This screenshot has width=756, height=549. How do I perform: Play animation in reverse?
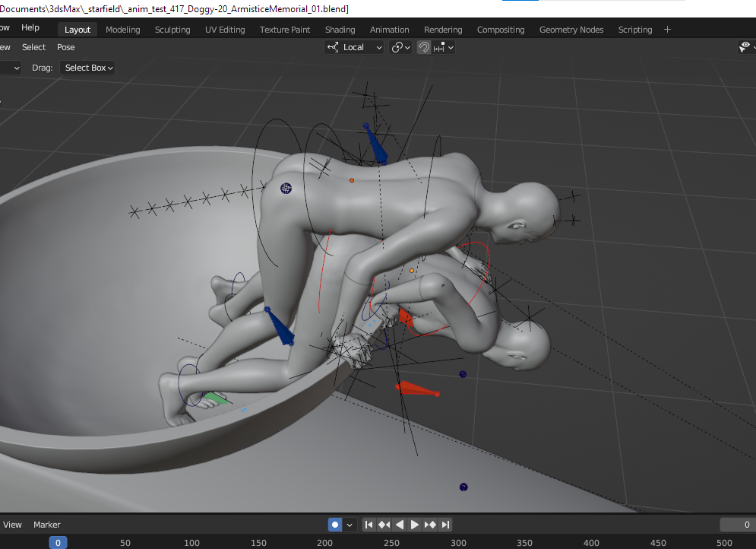coord(400,525)
